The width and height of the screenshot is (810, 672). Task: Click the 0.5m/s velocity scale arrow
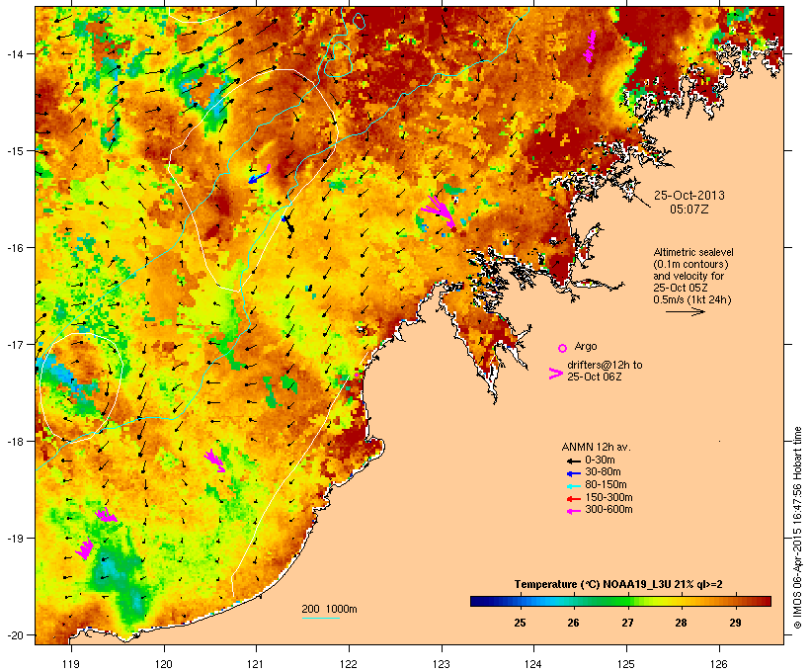coord(685,311)
